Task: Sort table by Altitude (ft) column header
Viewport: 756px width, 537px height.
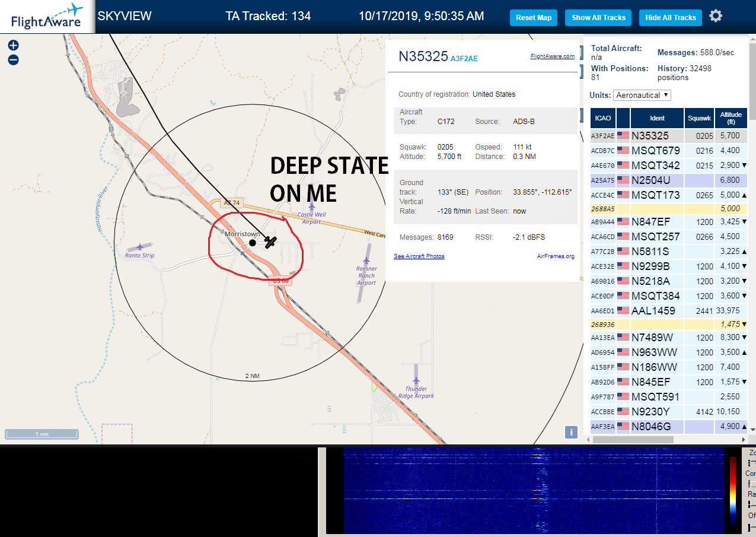Action: click(x=731, y=118)
